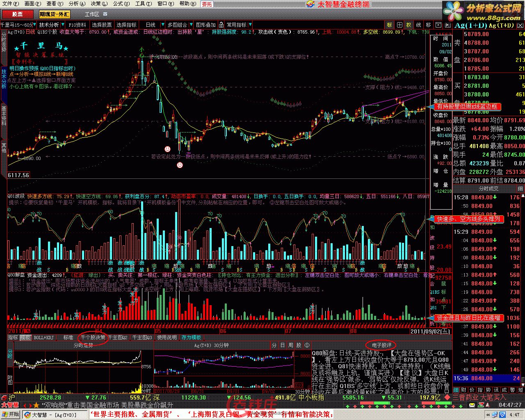Click the 线 drawing toolbar icon
The height and width of the screenshot is (420, 525).
point(418,25)
